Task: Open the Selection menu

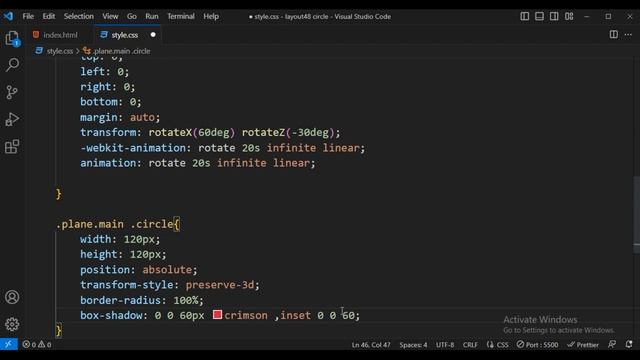Action: pyautogui.click(x=78, y=16)
